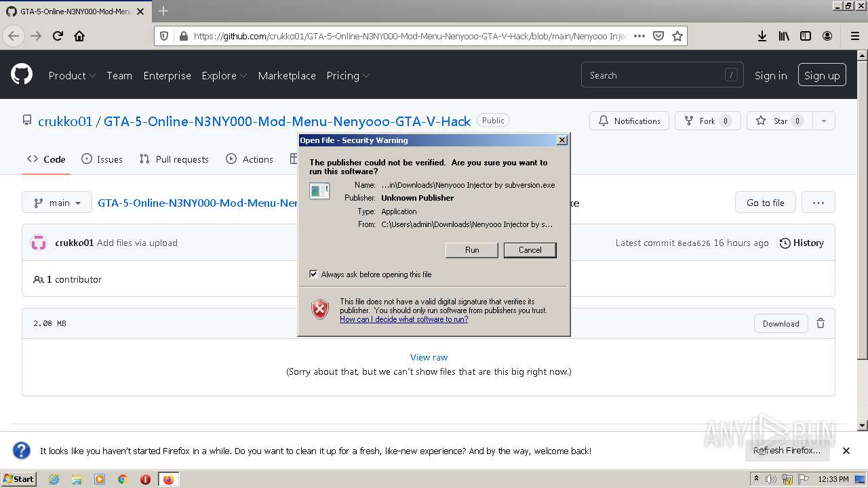Save page to Pocket
This screenshot has width=868, height=488.
[x=658, y=36]
